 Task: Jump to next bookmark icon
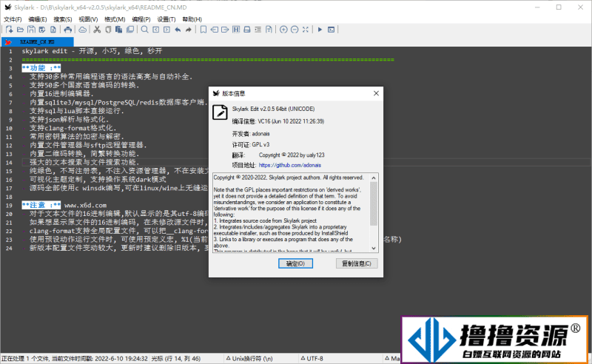coord(225,30)
